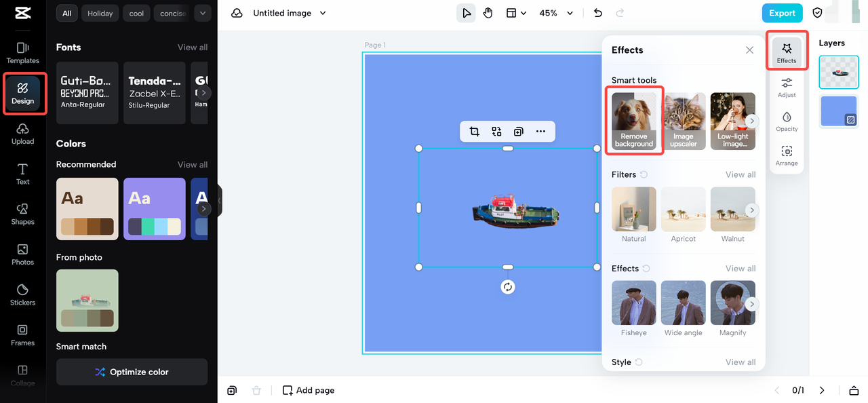Click the duplicate page icon in bottom bar

click(x=232, y=390)
